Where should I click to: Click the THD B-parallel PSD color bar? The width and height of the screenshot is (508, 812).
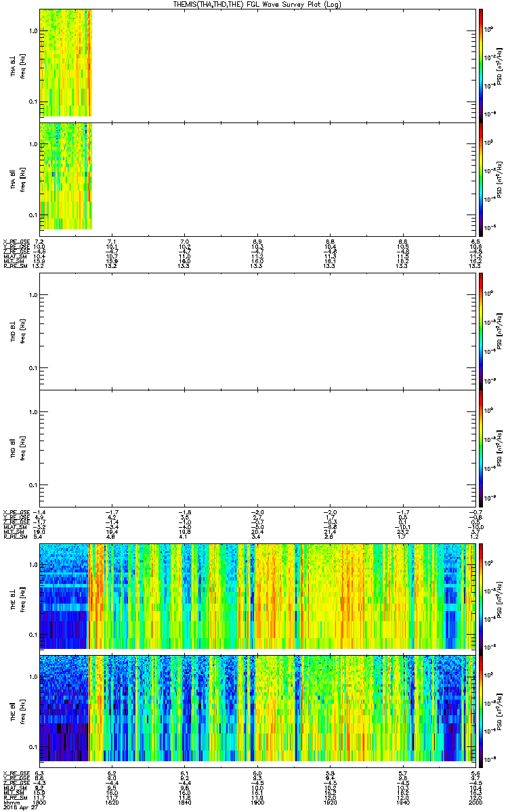tap(481, 448)
